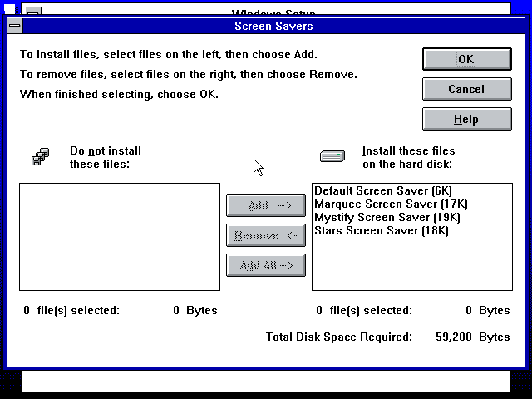Screen dimensions: 532x399
Task: Click the floppy disks icon
Action: coord(41,157)
